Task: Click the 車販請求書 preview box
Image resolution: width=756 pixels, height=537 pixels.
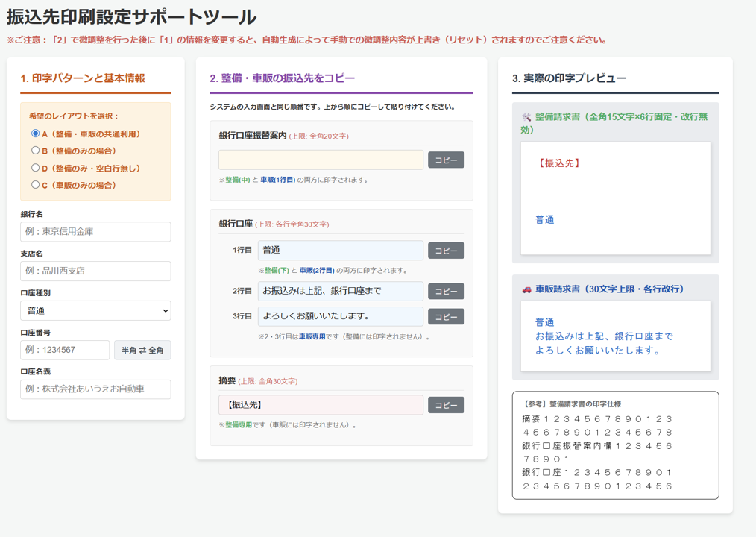Action: (x=615, y=336)
